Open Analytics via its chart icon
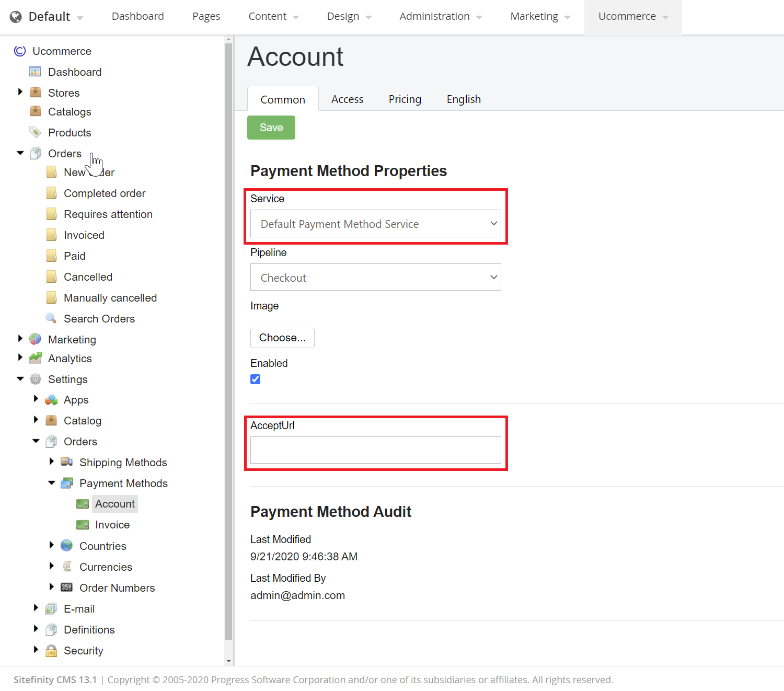Screen dimensions: 784x691 (34, 358)
